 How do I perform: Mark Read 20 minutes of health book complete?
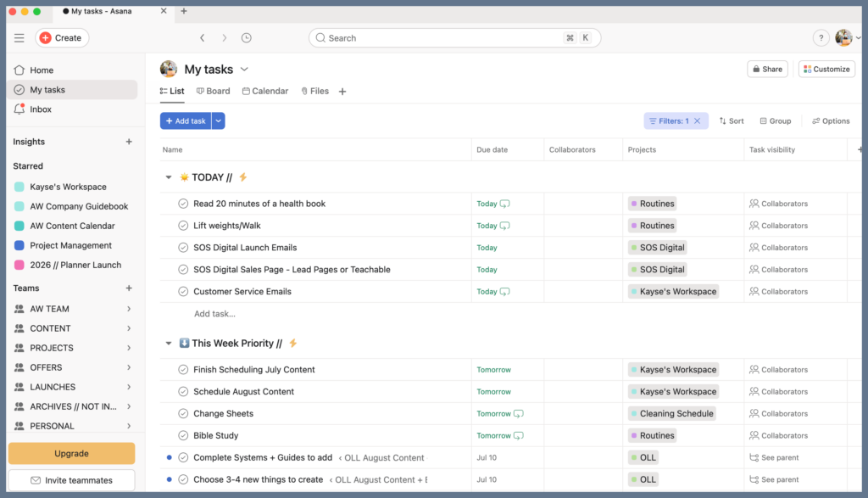point(183,204)
